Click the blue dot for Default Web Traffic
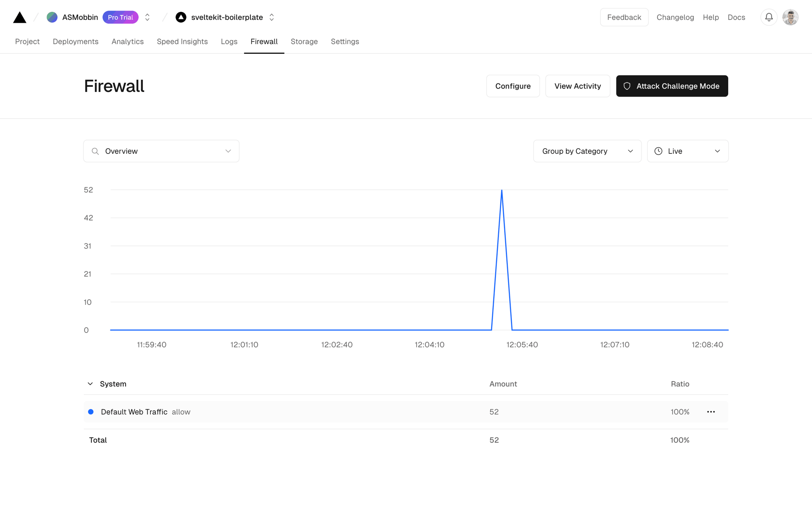Screen dimensions: 812x508 point(91,412)
